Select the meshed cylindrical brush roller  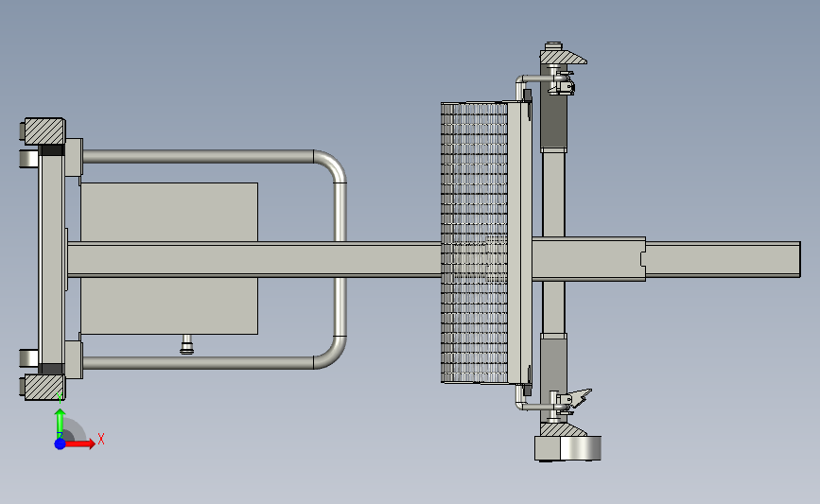pos(475,243)
